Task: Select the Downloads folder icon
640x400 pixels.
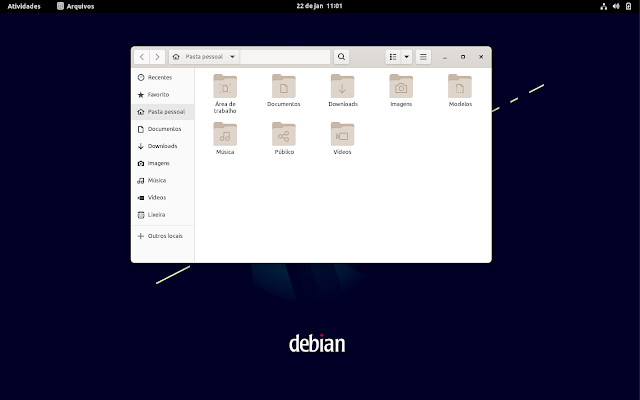Action: [342, 86]
